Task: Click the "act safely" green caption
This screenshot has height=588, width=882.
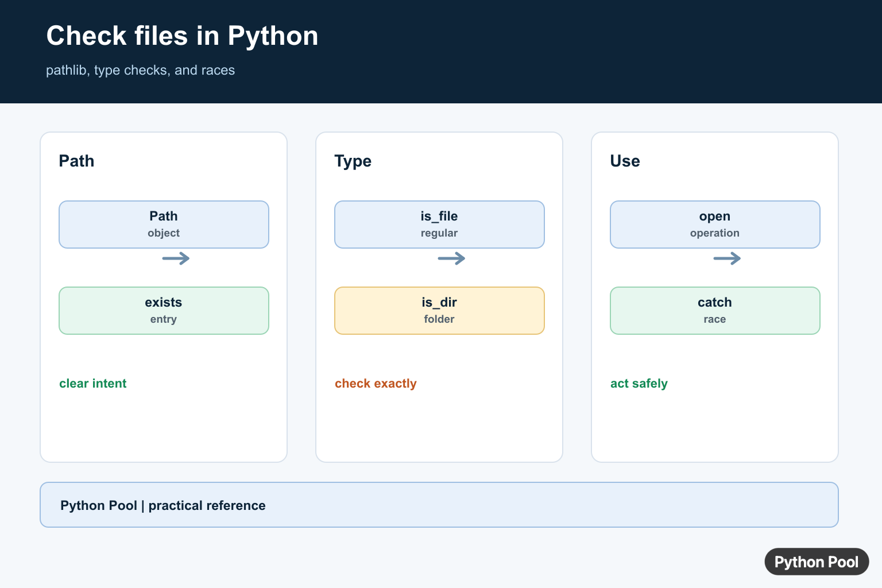Action: [639, 384]
